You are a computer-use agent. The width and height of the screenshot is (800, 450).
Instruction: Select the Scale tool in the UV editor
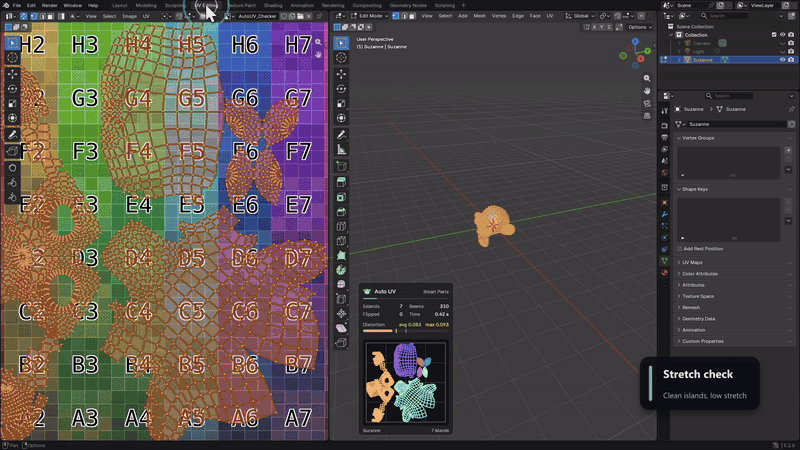[x=12, y=104]
